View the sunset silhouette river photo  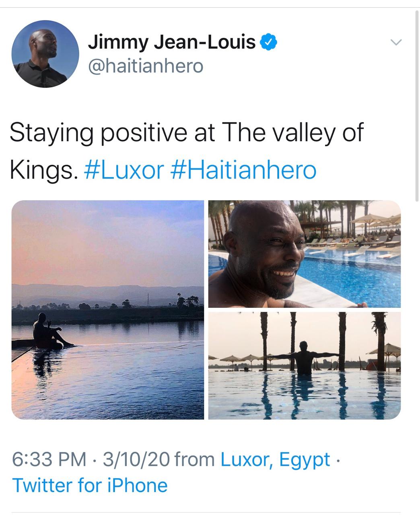(x=108, y=310)
